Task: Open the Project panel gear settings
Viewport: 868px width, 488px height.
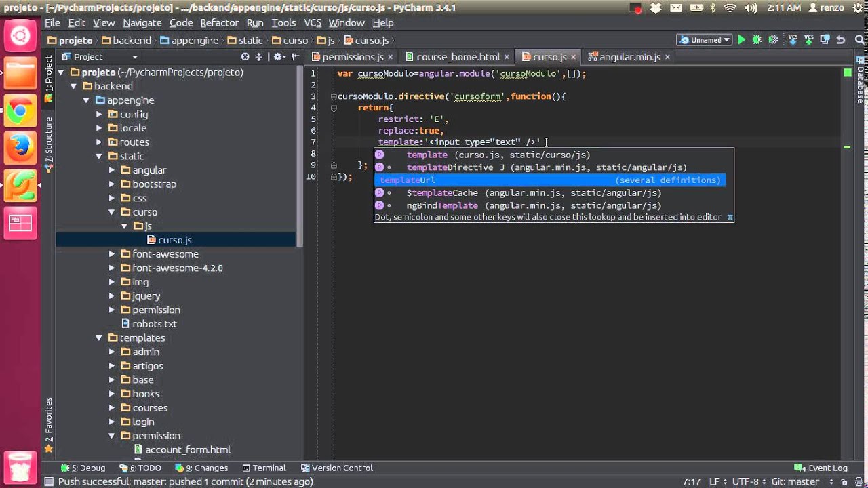Action: coord(278,57)
